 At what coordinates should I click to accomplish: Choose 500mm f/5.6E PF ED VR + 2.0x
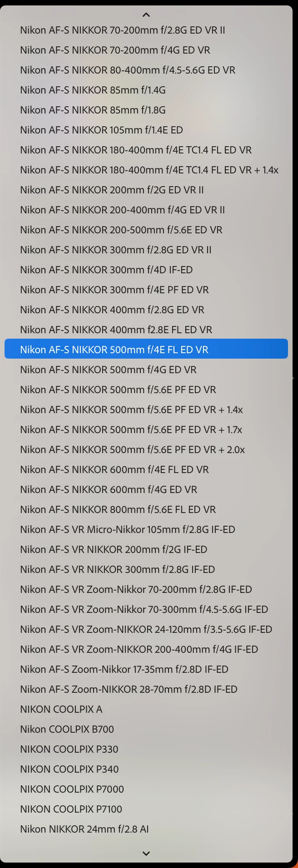(146, 449)
